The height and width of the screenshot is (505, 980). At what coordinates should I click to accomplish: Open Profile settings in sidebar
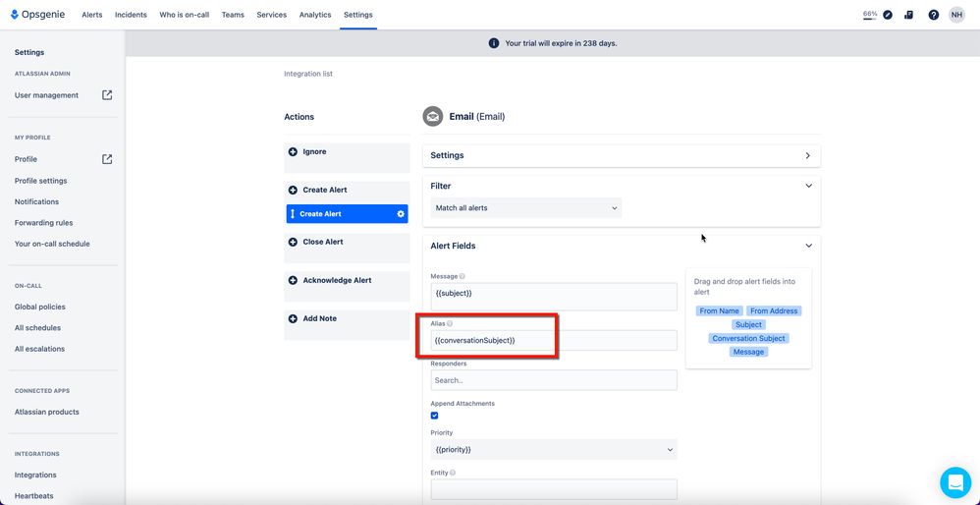(x=40, y=181)
